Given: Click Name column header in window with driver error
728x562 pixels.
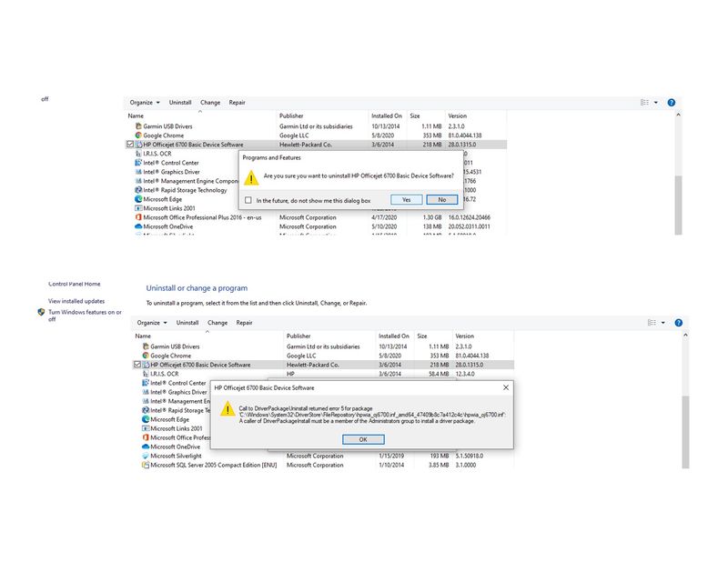Looking at the screenshot, I should pyautogui.click(x=208, y=336).
